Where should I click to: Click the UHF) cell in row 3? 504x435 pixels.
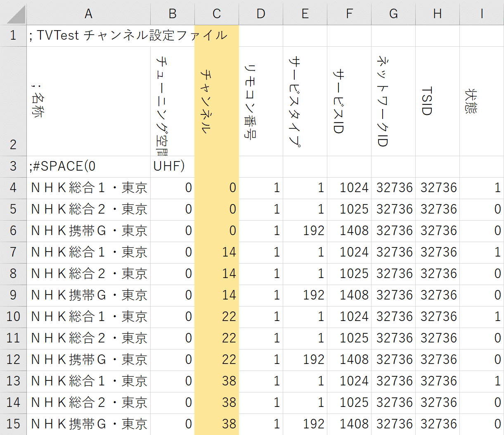click(x=173, y=166)
